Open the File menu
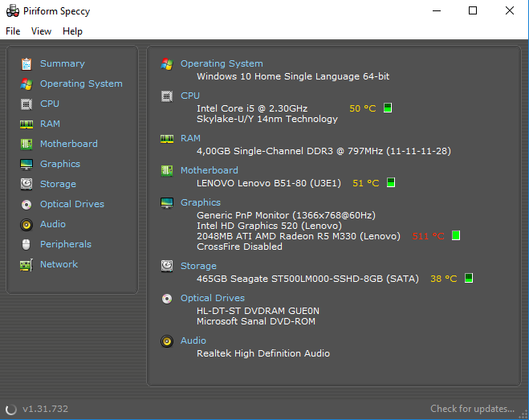Viewport: 529px width, 420px height. pos(13,31)
